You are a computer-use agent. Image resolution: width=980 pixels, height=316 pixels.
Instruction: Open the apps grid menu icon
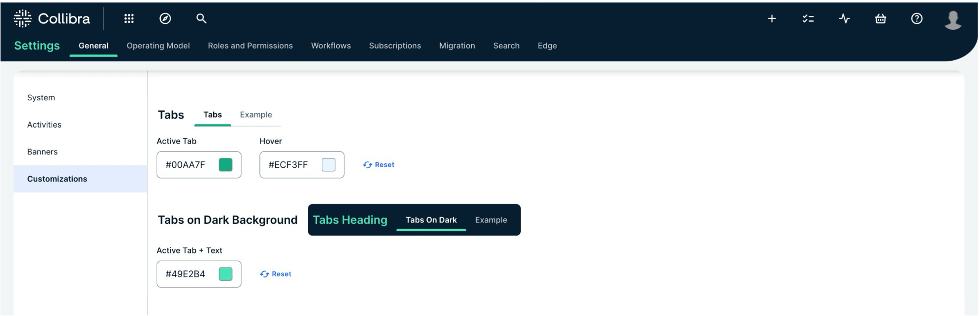click(x=129, y=18)
